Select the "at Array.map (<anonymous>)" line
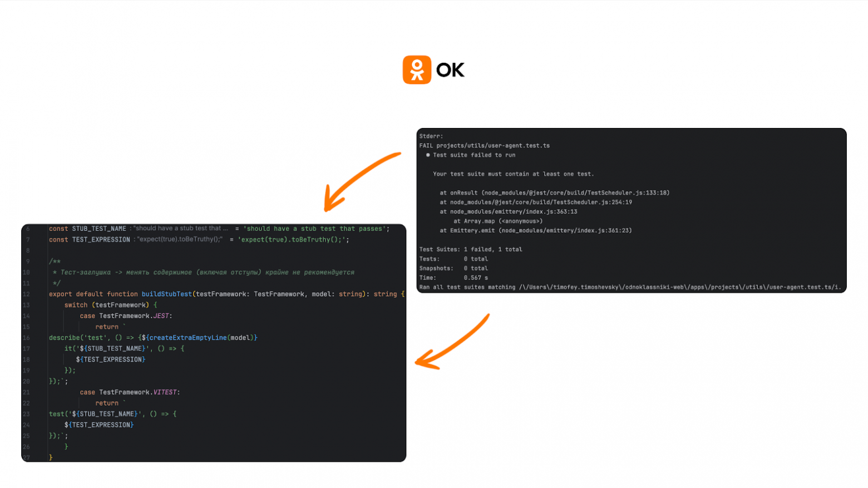This screenshot has width=868, height=488. [x=498, y=221]
